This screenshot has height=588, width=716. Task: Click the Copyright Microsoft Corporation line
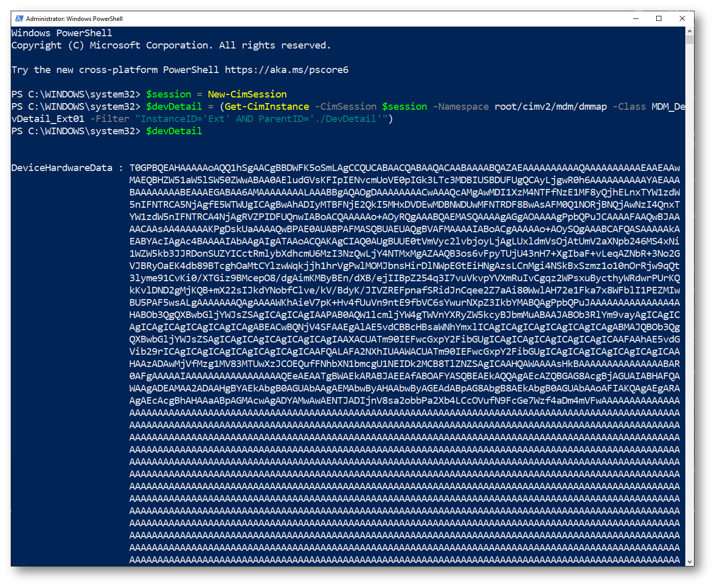[x=171, y=45]
